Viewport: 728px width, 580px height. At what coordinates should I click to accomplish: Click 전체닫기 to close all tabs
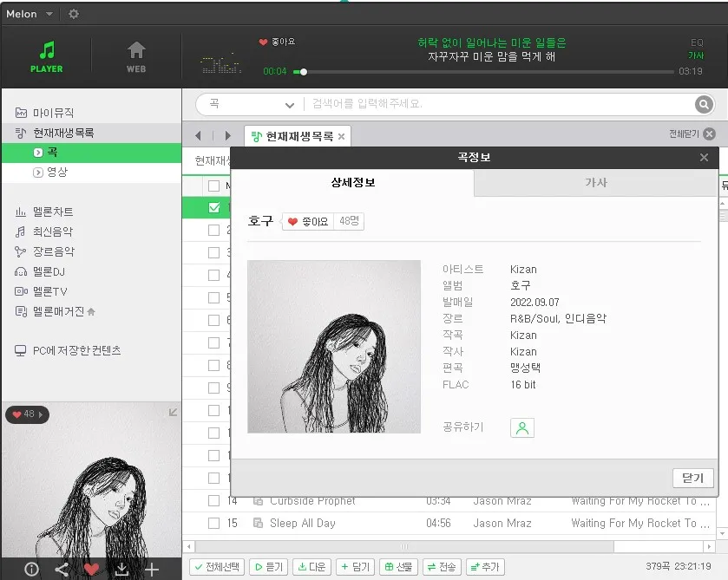coord(692,134)
